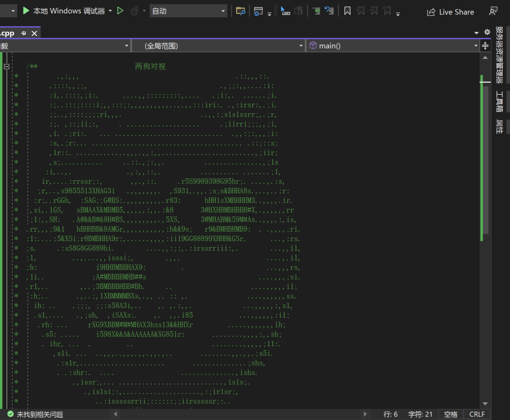Toggle pin on the .cpp tab
510x420 pixels.
click(23, 33)
